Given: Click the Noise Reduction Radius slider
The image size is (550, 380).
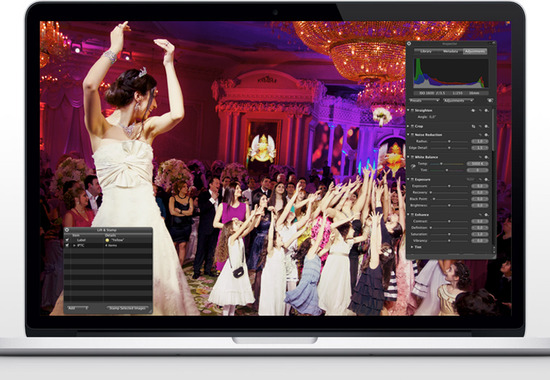Looking at the screenshot, I should (450, 141).
